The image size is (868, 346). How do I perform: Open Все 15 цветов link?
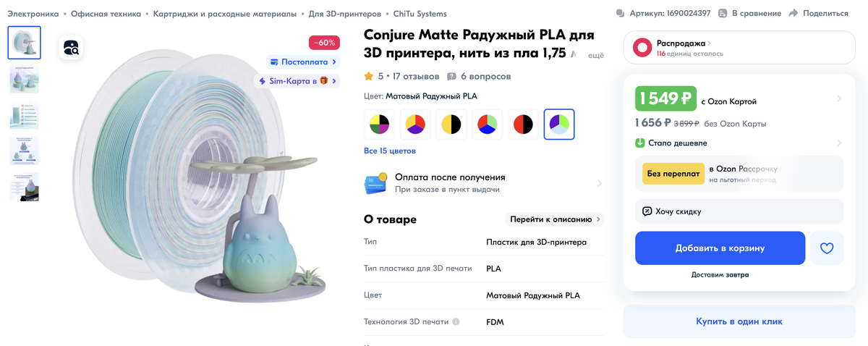pyautogui.click(x=390, y=151)
